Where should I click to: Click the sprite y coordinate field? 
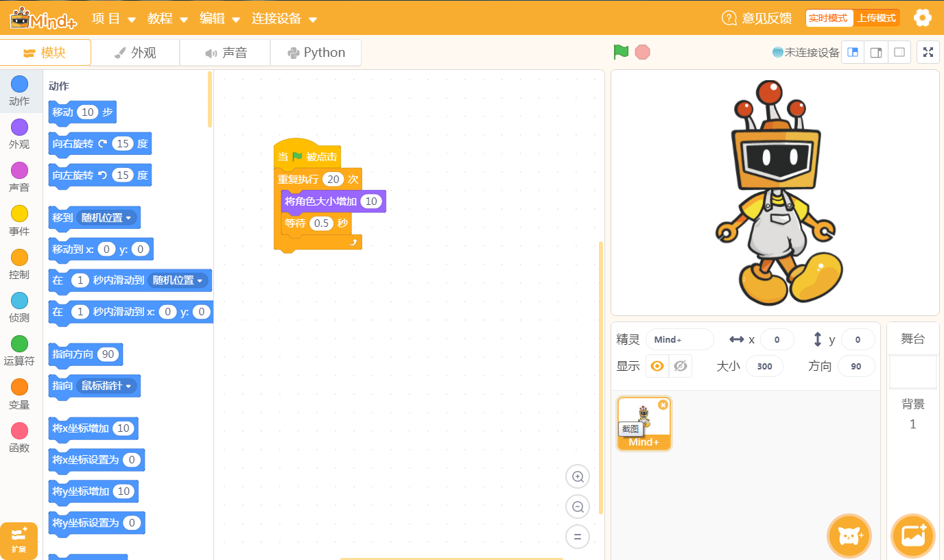click(x=858, y=339)
